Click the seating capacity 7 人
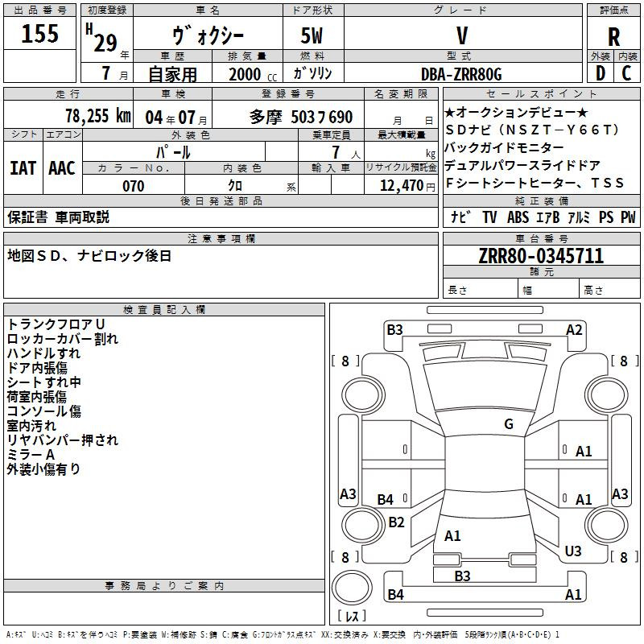The height and width of the screenshot is (644, 644). (346, 152)
